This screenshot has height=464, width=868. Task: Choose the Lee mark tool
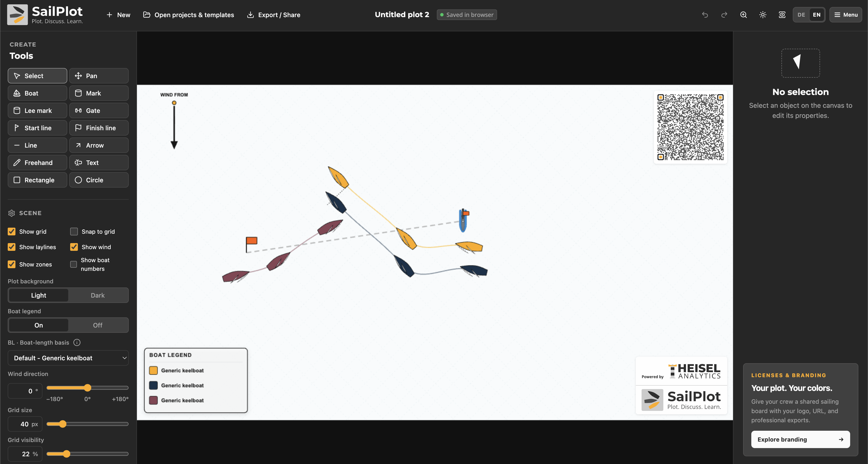click(37, 110)
